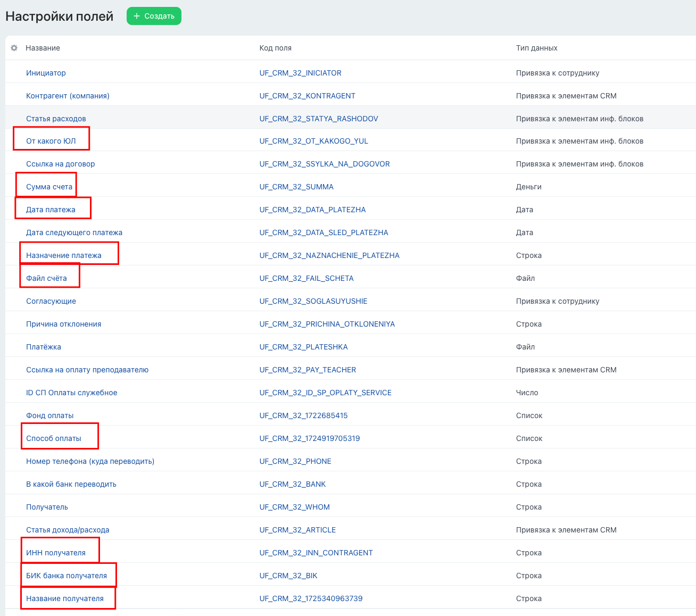Open the Назначение платежа field
The height and width of the screenshot is (616, 696).
click(63, 255)
